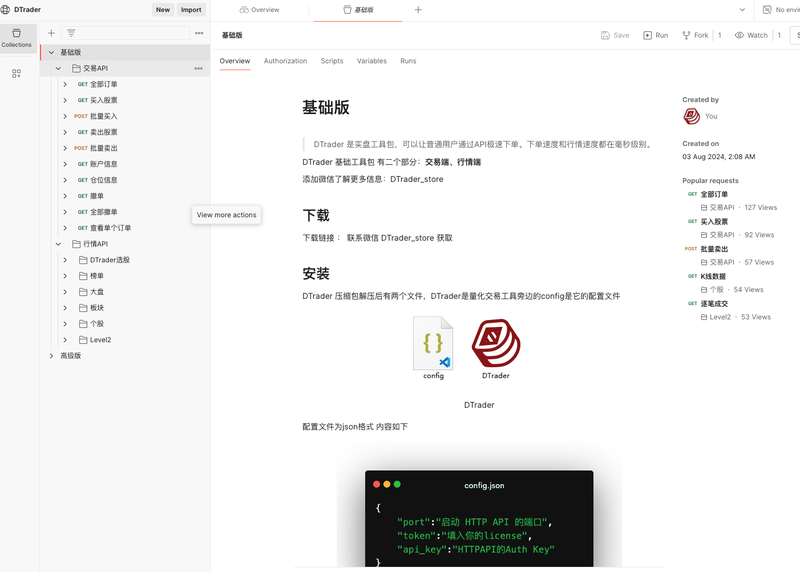Open the Runs tab
This screenshot has height=572, width=800.
408,61
